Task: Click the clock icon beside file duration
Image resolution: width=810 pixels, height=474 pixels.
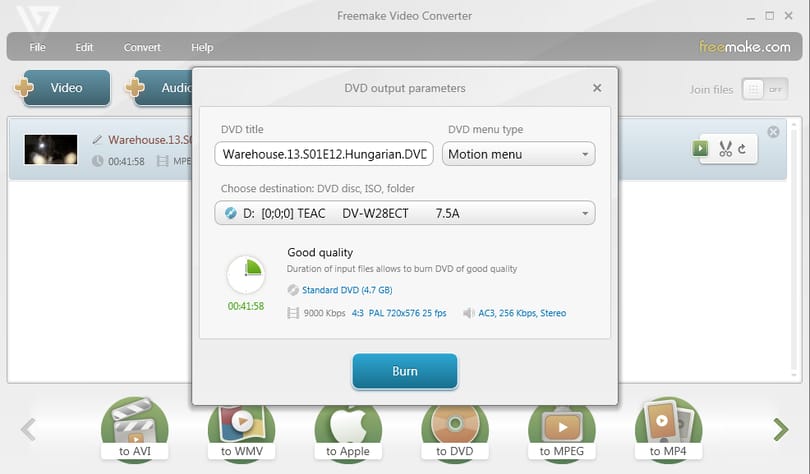Action: (x=98, y=161)
